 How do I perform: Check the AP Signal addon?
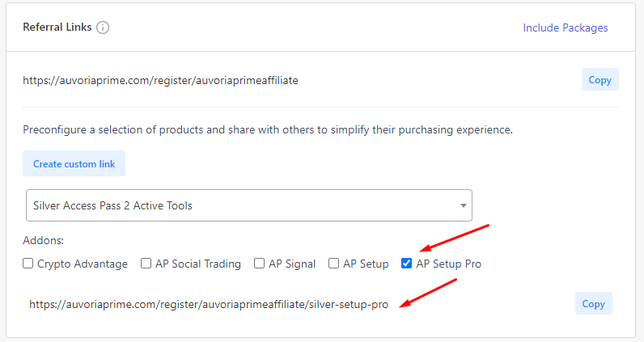coord(260,264)
